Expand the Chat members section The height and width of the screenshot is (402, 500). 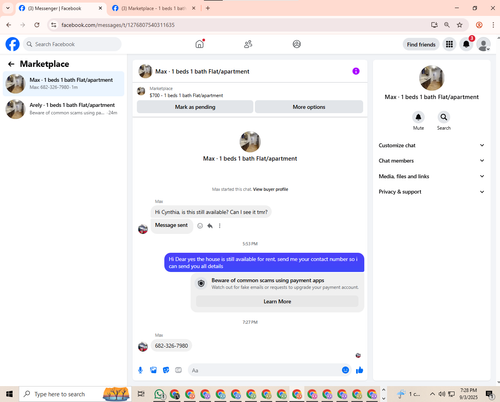[431, 161]
